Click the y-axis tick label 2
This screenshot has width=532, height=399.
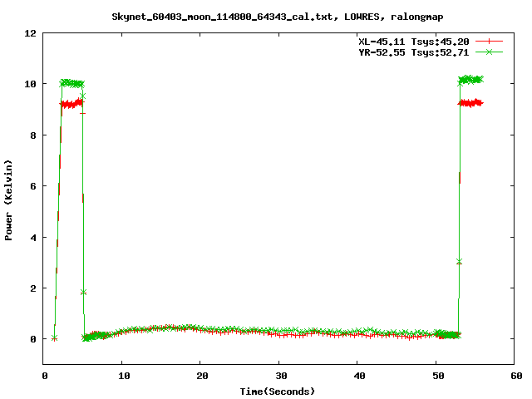coord(33,288)
